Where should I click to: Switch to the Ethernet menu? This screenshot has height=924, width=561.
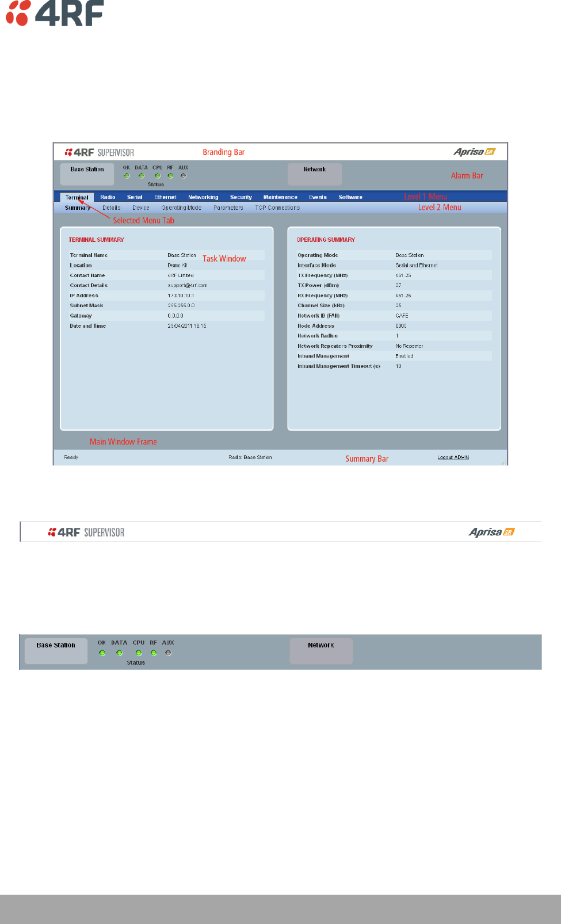pos(165,197)
